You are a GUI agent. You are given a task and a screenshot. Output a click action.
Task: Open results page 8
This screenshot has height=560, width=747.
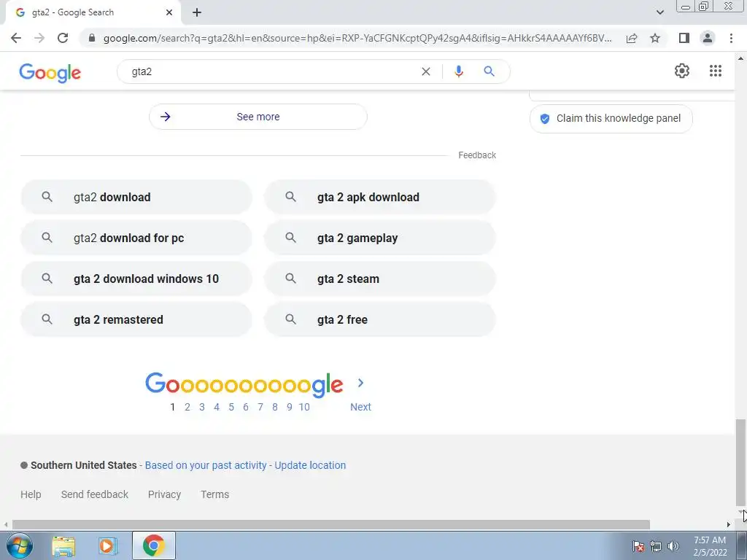[275, 407]
